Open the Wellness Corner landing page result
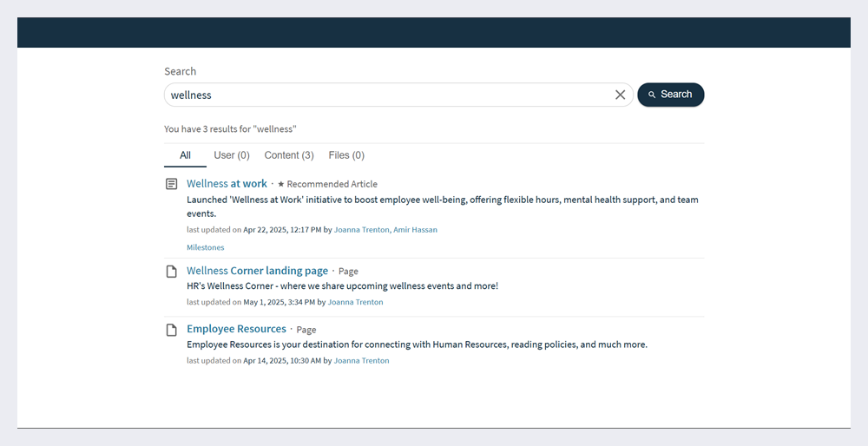Image resolution: width=868 pixels, height=446 pixels. tap(257, 271)
